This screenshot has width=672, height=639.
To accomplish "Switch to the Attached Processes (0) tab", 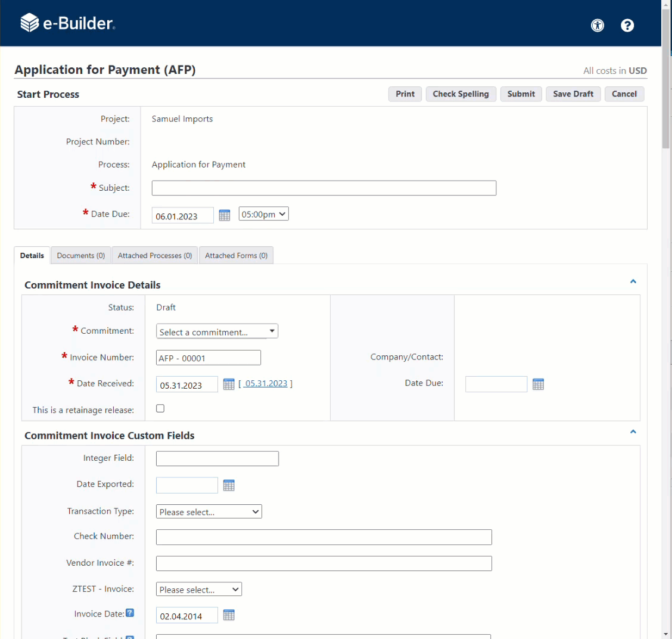I will pyautogui.click(x=155, y=256).
